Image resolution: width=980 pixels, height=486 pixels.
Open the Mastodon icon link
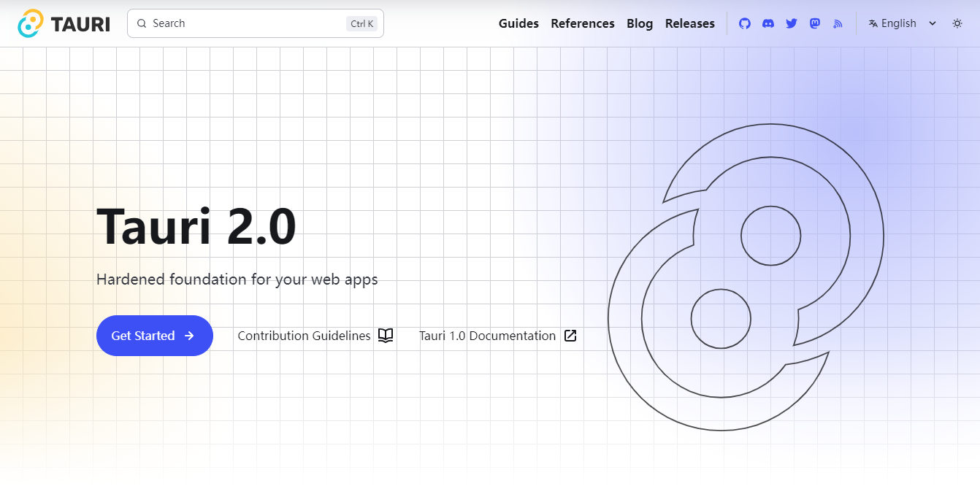coord(815,23)
